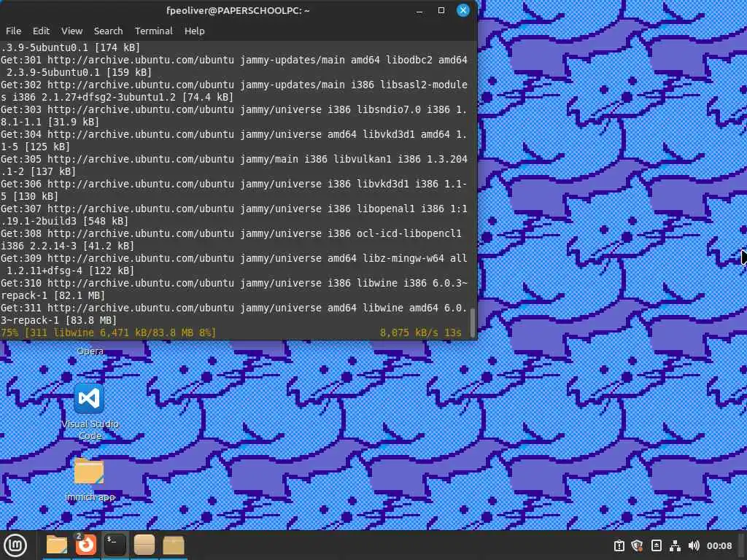The image size is (747, 560).
Task: Close the terminal window
Action: pyautogui.click(x=463, y=10)
